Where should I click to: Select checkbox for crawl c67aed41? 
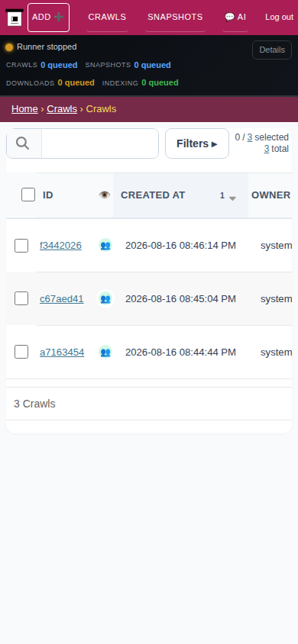point(21,298)
